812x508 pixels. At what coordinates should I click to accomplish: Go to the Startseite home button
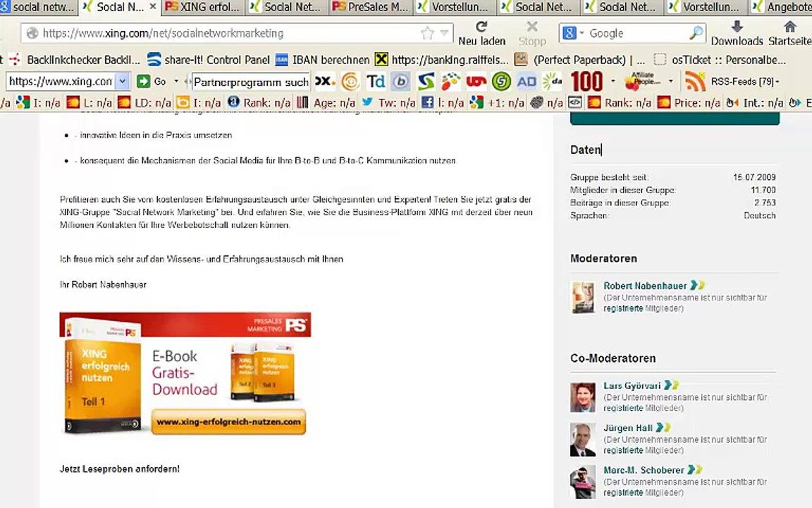789,33
